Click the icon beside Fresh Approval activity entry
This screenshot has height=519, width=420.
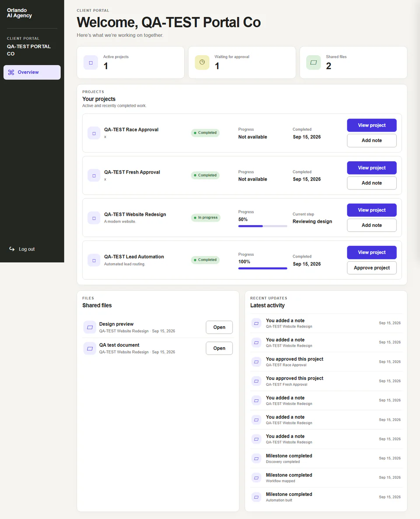coord(256,381)
